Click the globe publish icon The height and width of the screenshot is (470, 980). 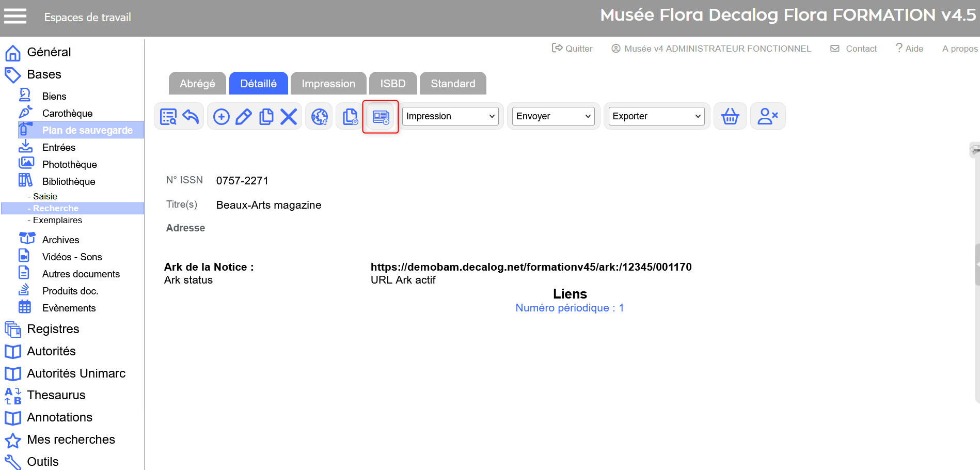pos(320,117)
